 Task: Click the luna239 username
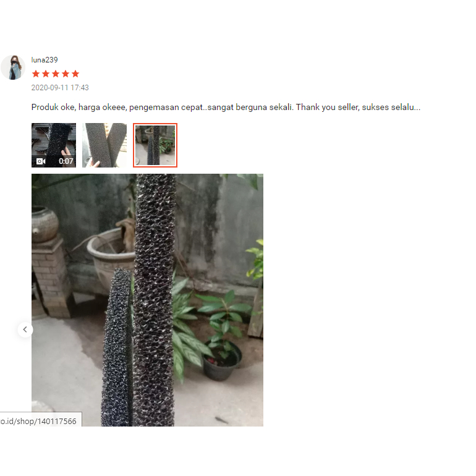coord(45,60)
